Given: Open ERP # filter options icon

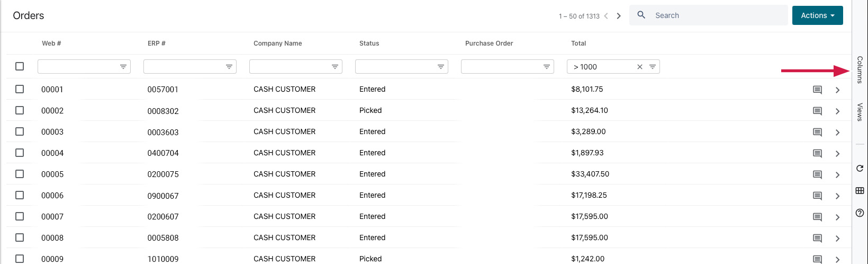Looking at the screenshot, I should tap(229, 67).
